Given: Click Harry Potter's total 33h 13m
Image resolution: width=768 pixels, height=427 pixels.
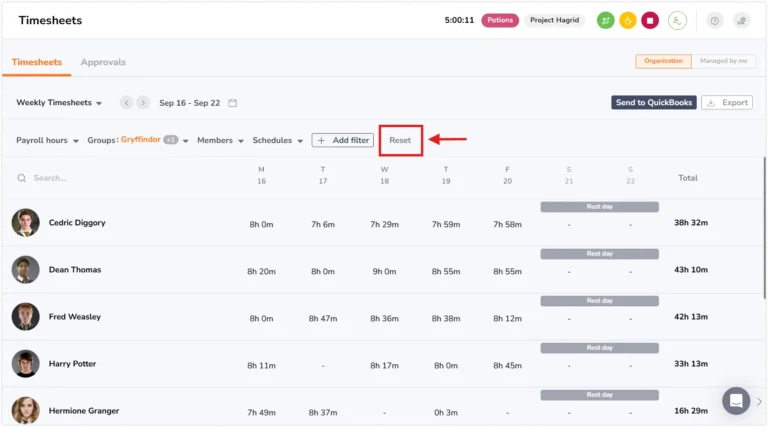Looking at the screenshot, I should coord(691,364).
